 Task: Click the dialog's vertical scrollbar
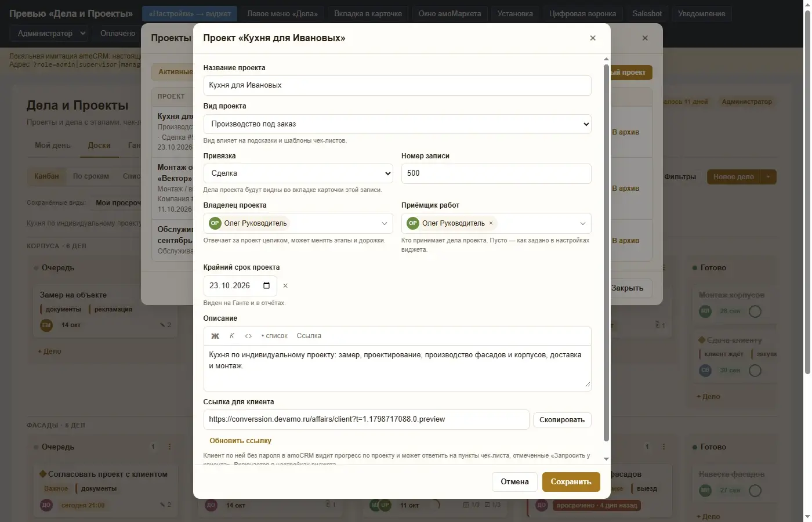point(606,252)
